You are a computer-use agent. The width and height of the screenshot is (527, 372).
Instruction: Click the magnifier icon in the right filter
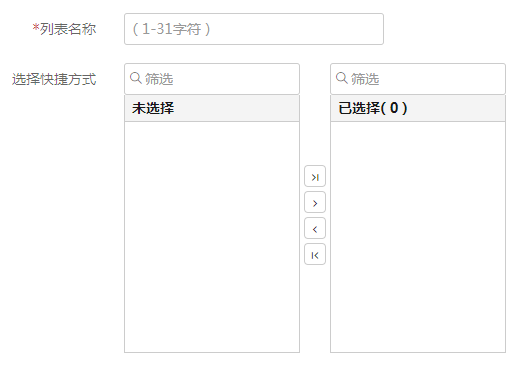(342, 78)
